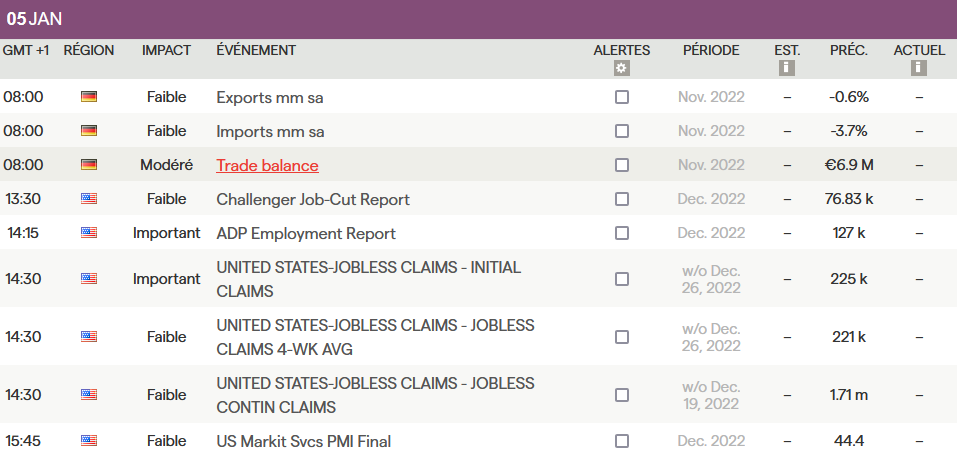958x464 pixels.
Task: Expand the Jobless Contin Claims row
Action: point(375,395)
